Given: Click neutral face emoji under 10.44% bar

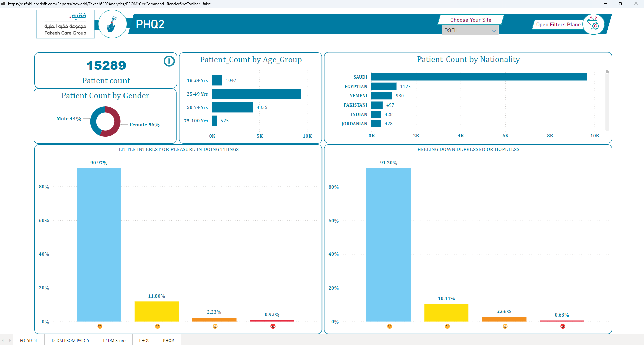Looking at the screenshot, I should coord(447,326).
